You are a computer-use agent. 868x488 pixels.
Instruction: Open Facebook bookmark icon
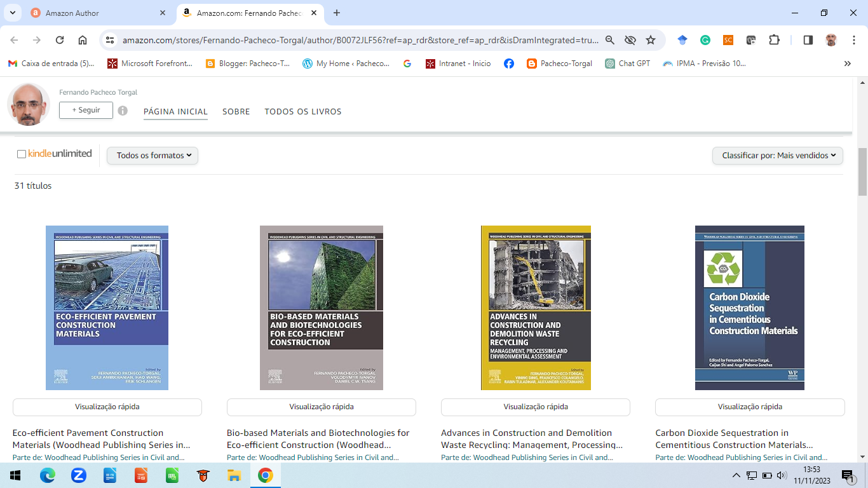click(509, 64)
